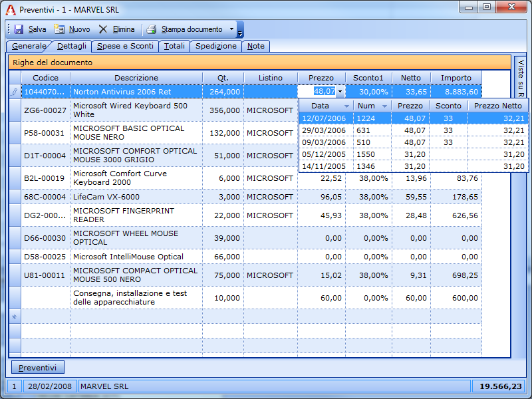This screenshot has height=399, width=532.
Task: Click code cell U81-00011
Action: [x=45, y=275]
